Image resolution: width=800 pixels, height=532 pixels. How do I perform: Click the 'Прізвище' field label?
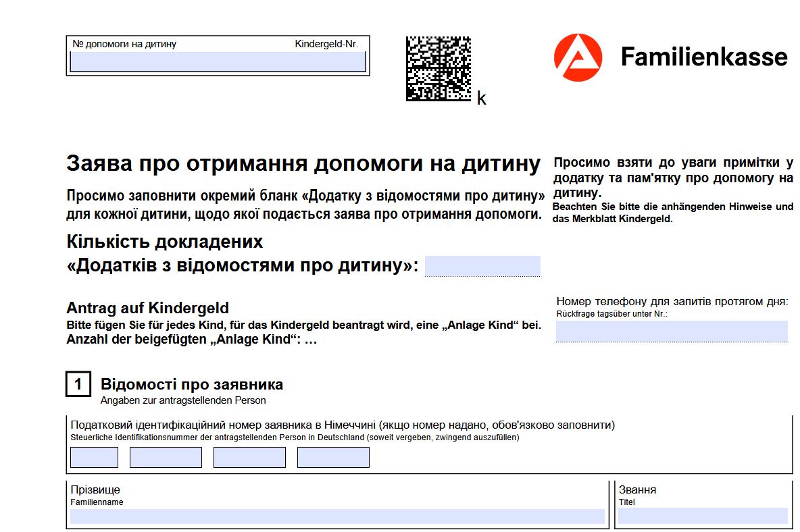pyautogui.click(x=95, y=489)
